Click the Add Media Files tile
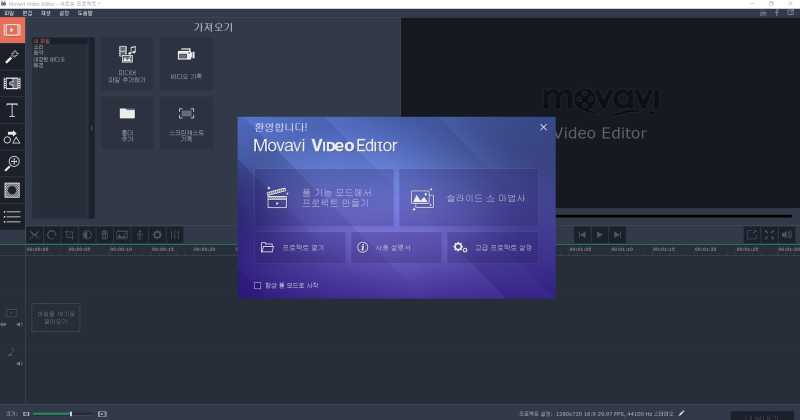The image size is (800, 420). pos(127,64)
